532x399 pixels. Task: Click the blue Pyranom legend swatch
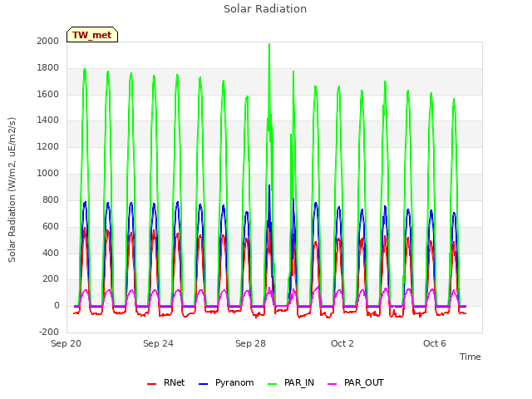pyautogui.click(x=203, y=384)
